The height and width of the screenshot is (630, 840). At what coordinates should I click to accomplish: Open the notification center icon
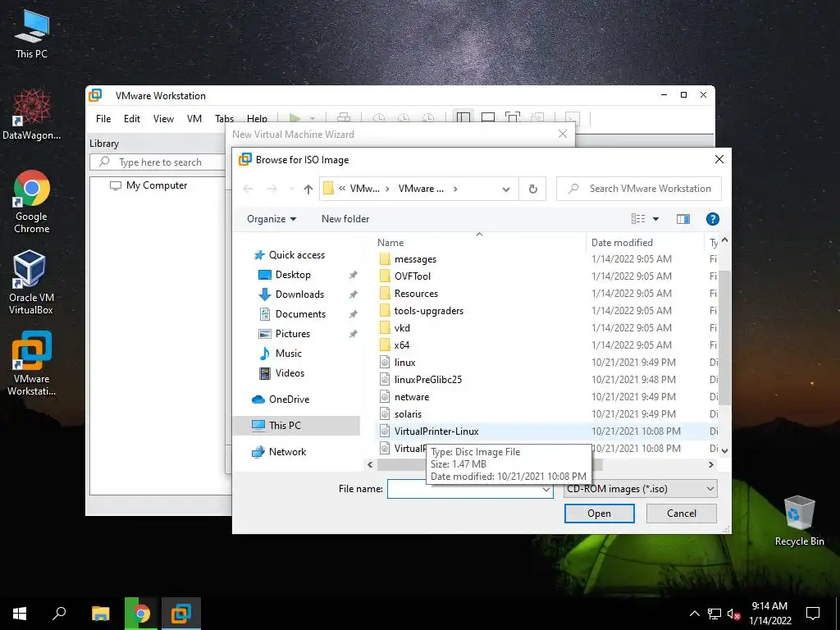pos(813,614)
